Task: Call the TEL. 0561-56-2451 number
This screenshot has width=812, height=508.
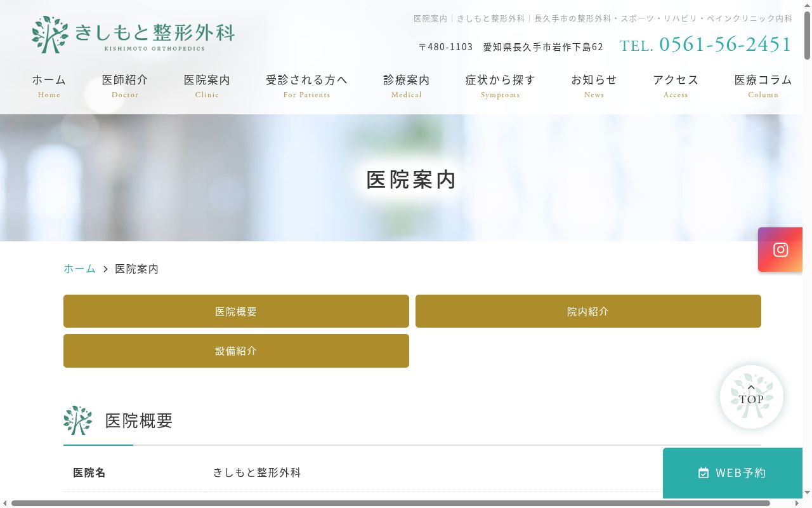Action: [705, 44]
